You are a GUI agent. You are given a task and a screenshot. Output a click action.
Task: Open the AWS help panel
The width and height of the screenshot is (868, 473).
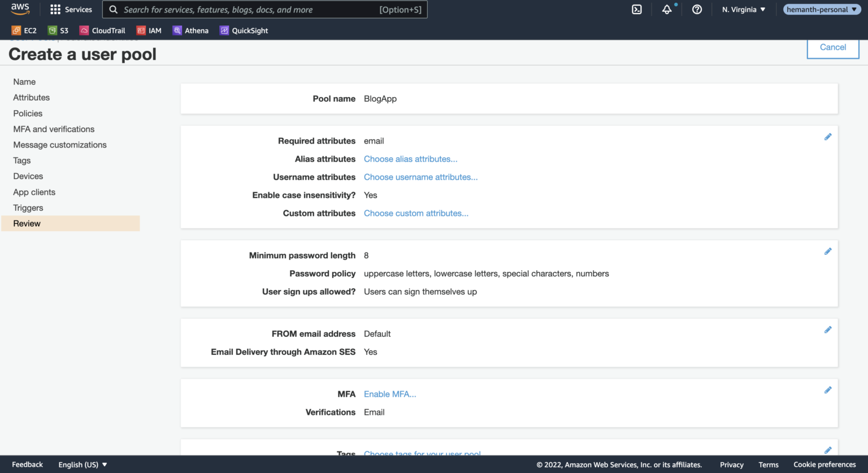[x=697, y=9]
